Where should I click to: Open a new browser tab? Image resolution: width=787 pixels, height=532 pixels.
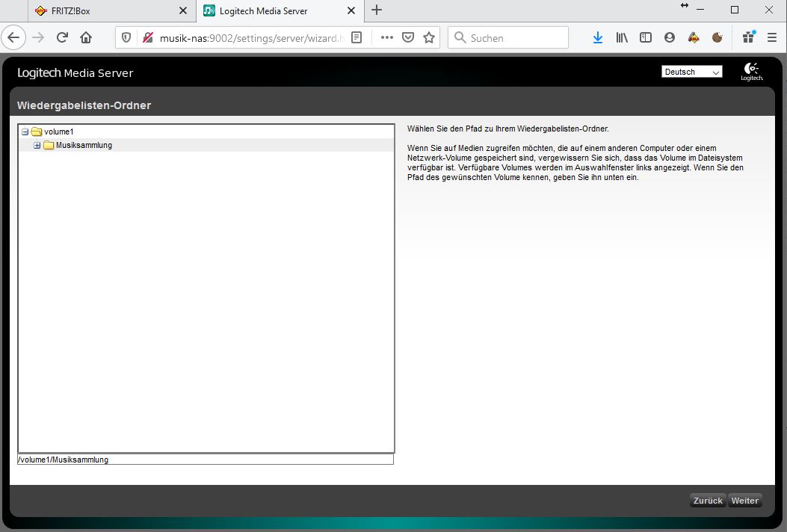(x=377, y=10)
